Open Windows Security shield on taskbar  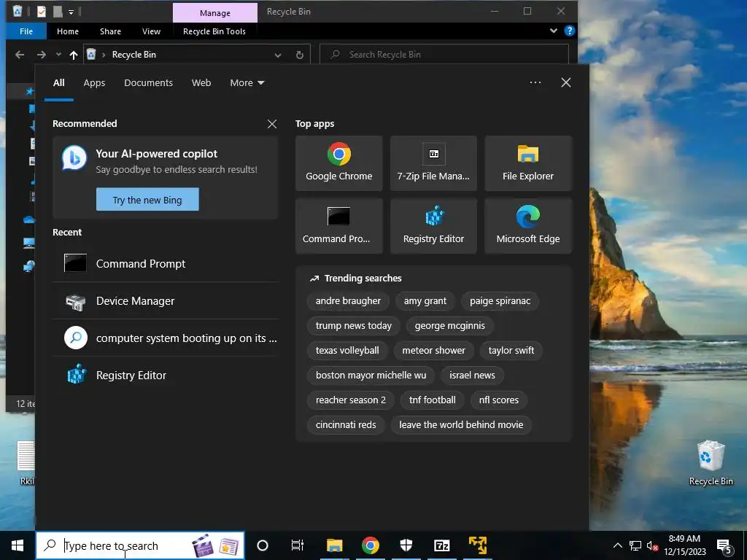pos(406,545)
